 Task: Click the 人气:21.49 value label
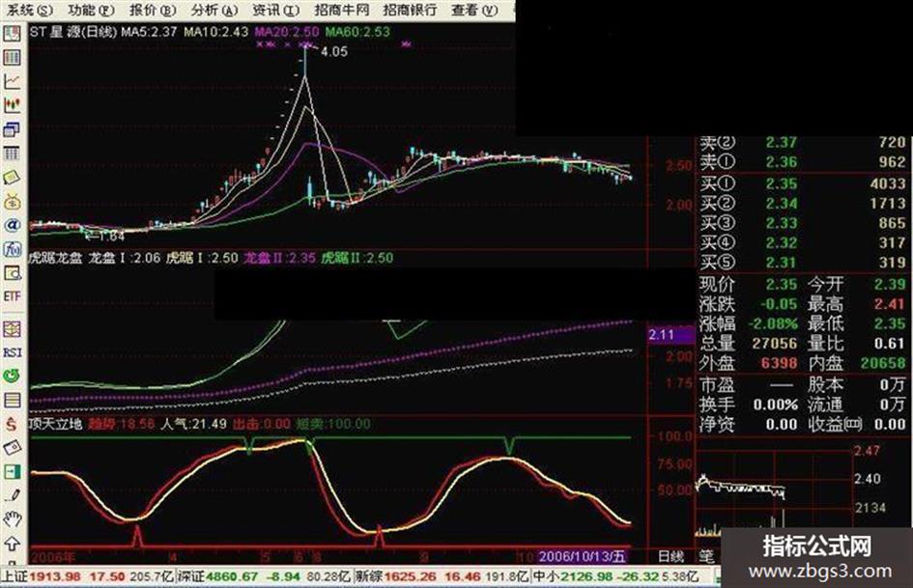point(193,424)
